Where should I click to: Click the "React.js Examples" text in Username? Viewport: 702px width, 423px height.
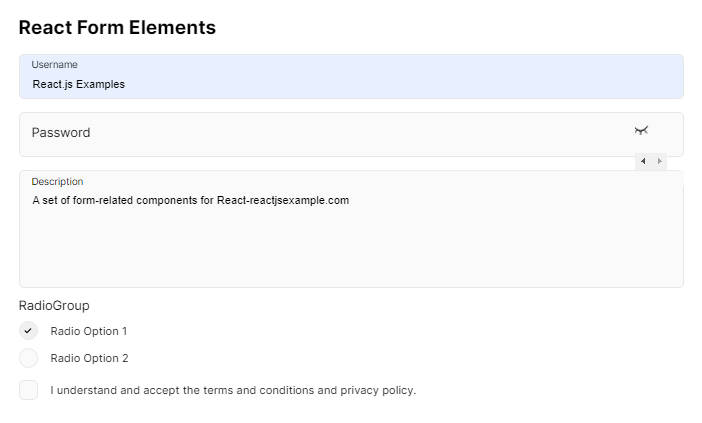pos(79,84)
